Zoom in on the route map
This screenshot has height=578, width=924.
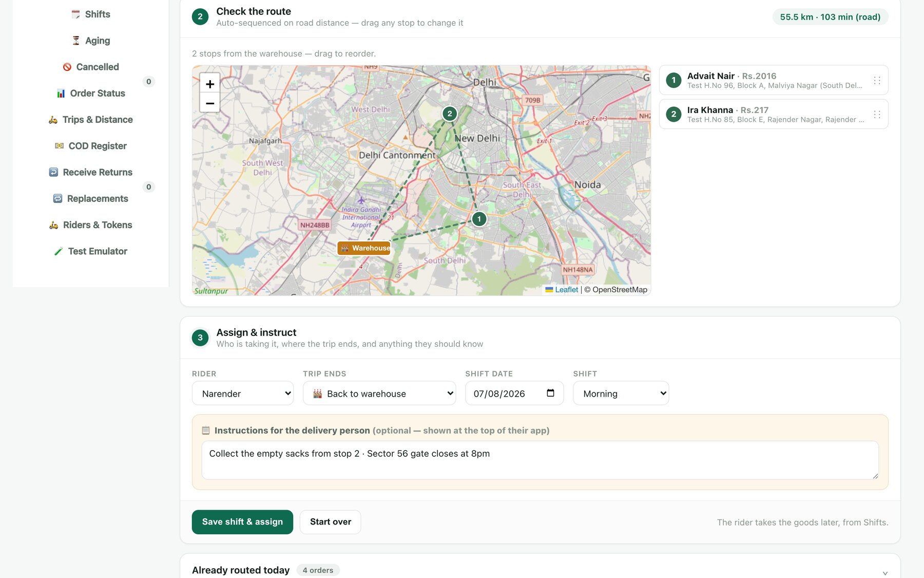pos(210,84)
